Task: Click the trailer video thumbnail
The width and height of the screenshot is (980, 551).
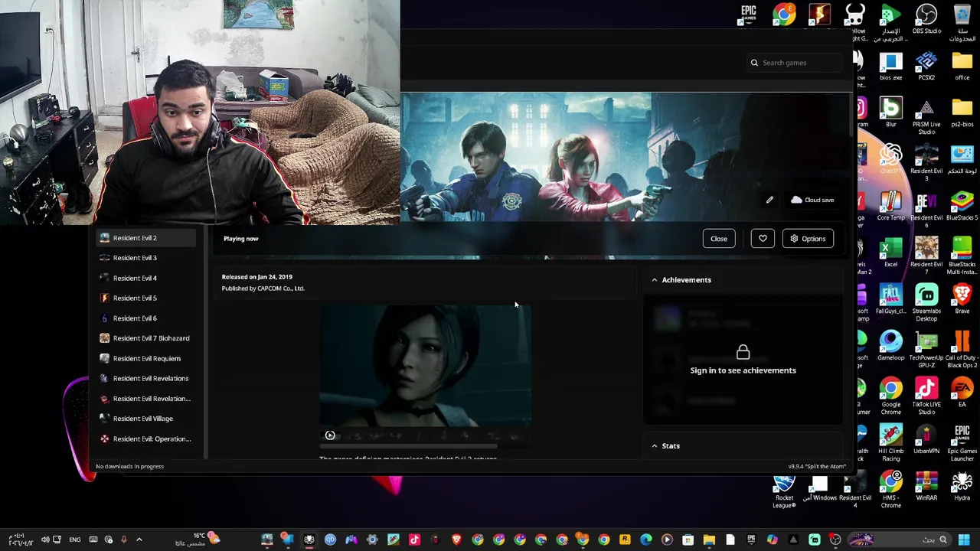Action: point(425,365)
